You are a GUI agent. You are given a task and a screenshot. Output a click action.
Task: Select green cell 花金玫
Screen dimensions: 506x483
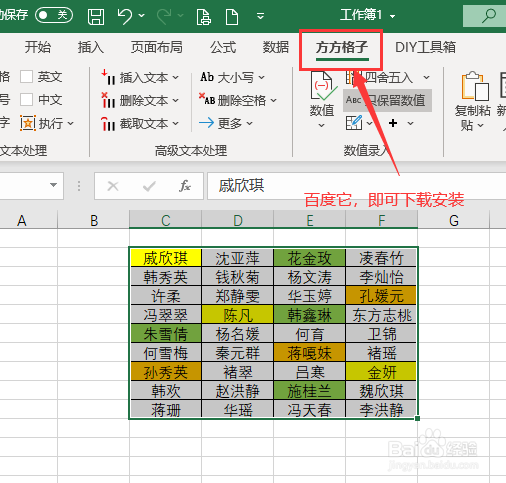point(310,258)
